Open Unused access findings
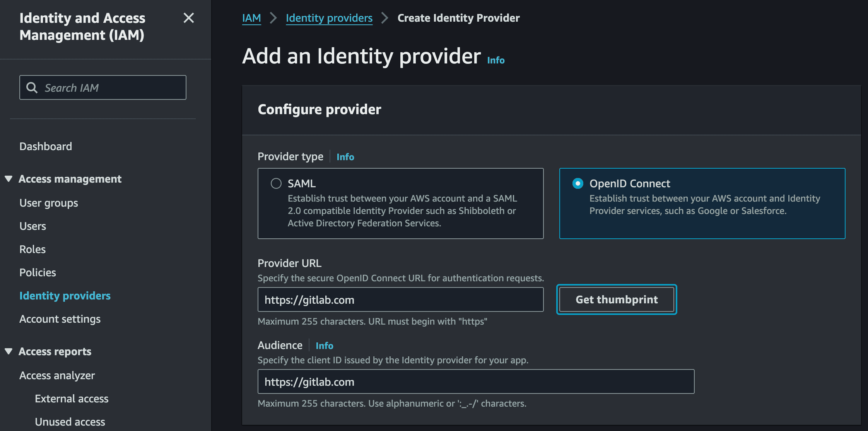The width and height of the screenshot is (868, 431). click(x=70, y=422)
